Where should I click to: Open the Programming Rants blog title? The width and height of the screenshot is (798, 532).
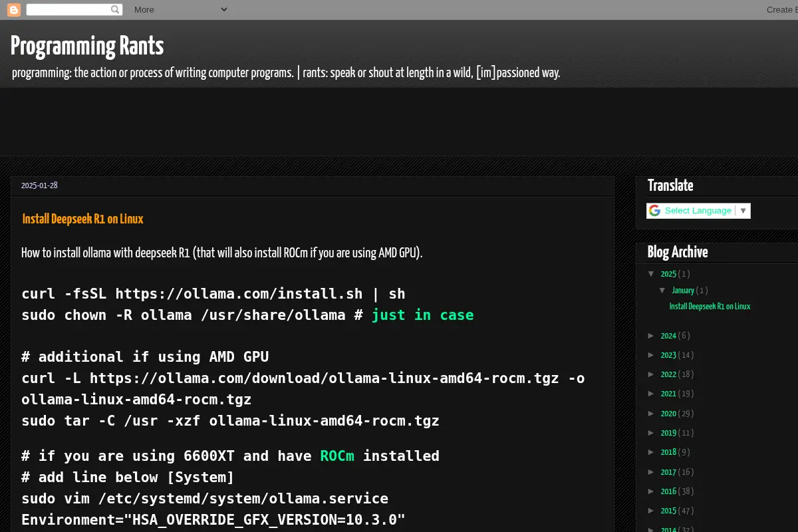(87, 47)
